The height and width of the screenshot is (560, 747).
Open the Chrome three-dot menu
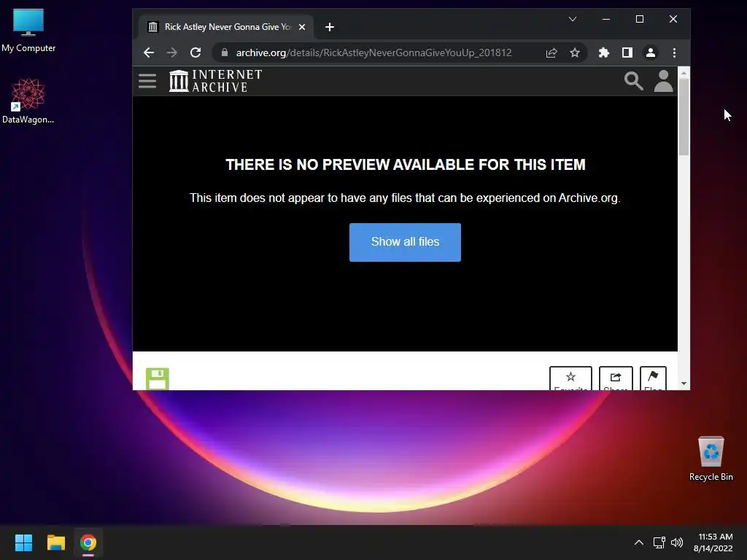[674, 52]
